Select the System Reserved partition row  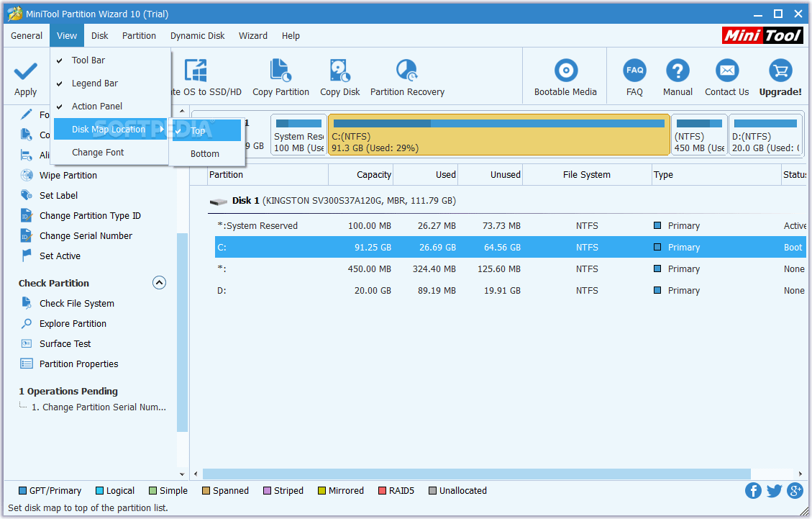click(510, 225)
